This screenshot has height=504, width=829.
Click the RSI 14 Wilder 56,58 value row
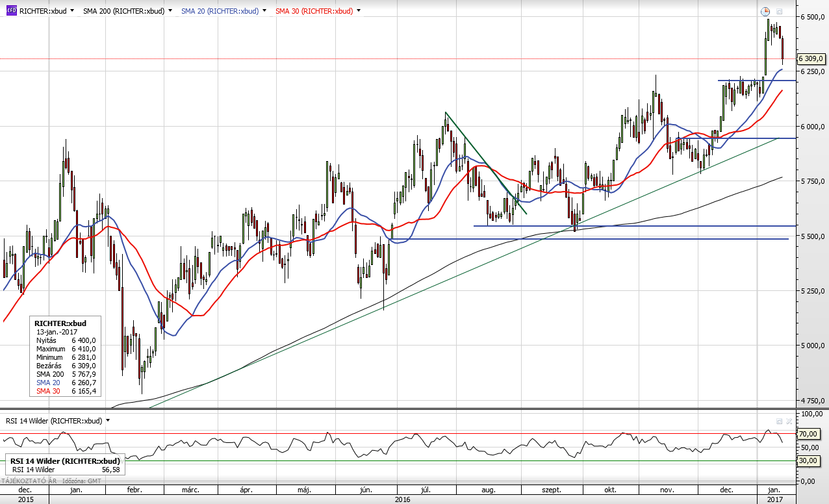pyautogui.click(x=66, y=469)
